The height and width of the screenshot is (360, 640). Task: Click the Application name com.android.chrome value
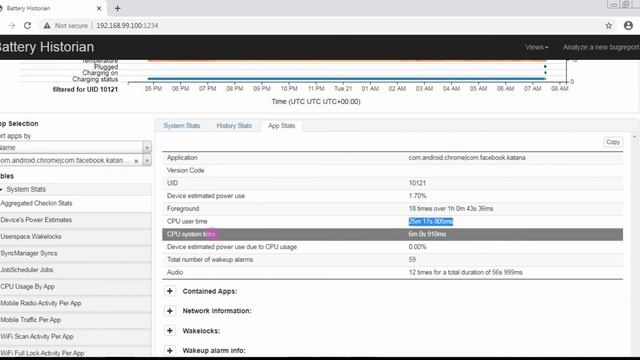[x=467, y=158]
